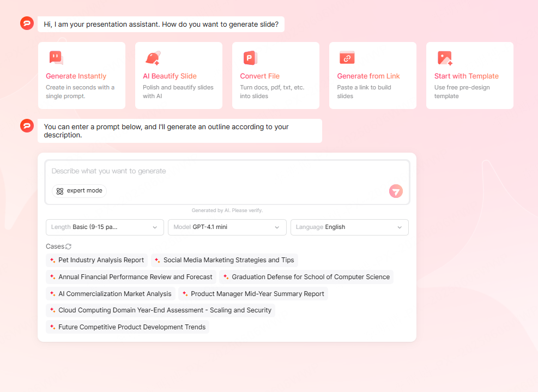
Task: Select the Generate from Link chain icon
Action: click(347, 57)
